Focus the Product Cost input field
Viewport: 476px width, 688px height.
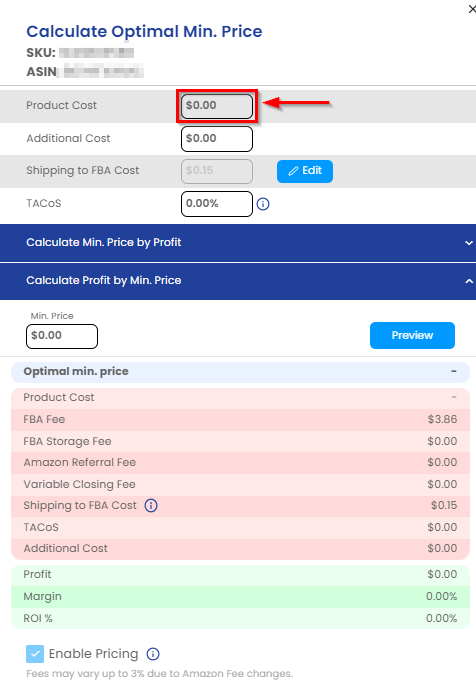[217, 106]
